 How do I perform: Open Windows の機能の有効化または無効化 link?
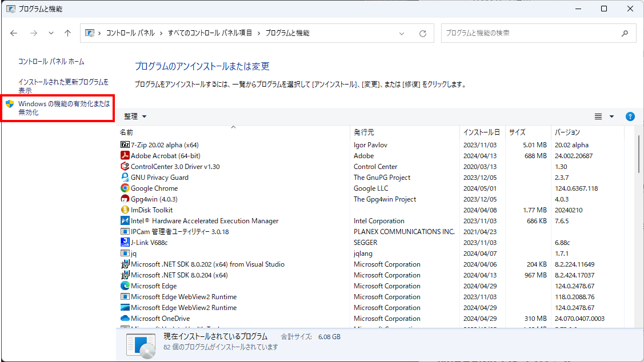63,108
